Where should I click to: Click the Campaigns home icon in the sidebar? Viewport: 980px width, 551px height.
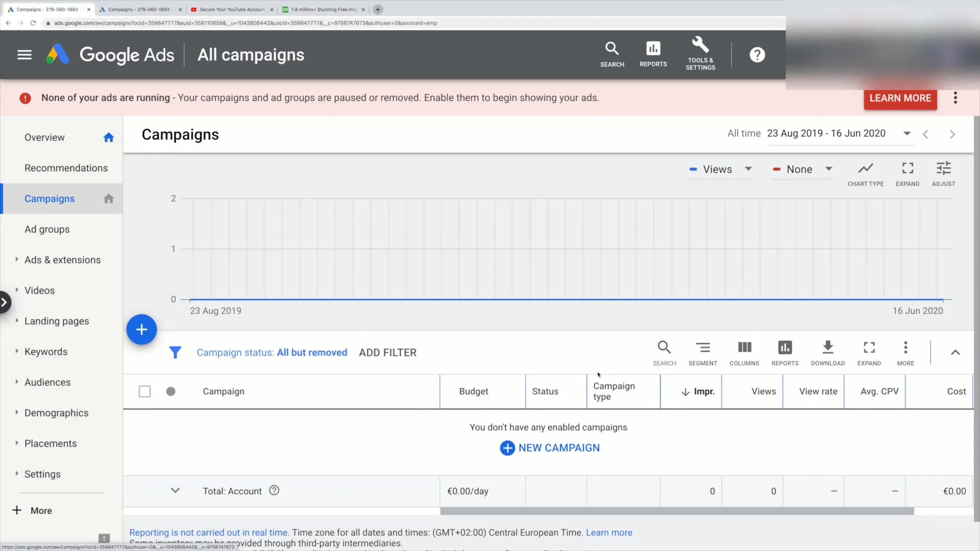click(x=108, y=198)
